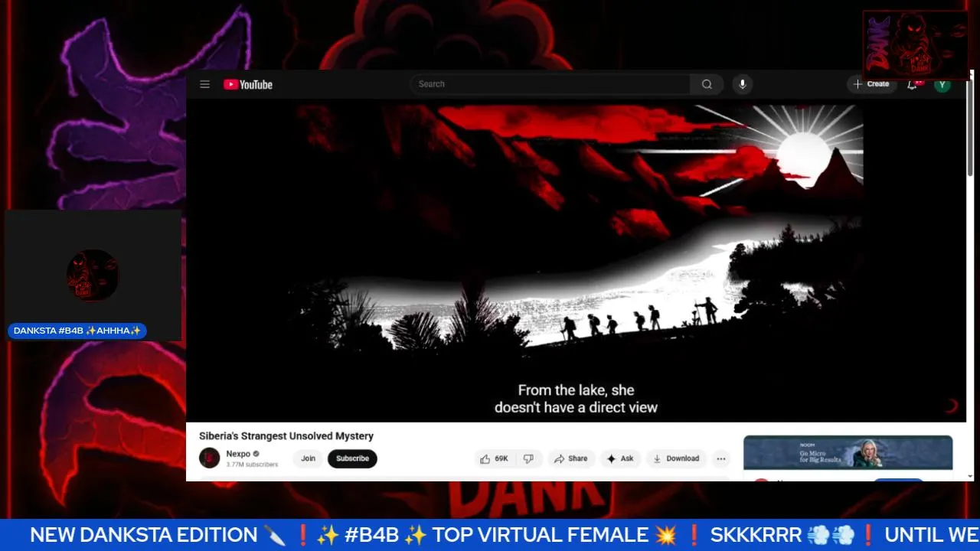The image size is (980, 551).
Task: Click the 3.77M subscribers count text
Action: (252, 465)
